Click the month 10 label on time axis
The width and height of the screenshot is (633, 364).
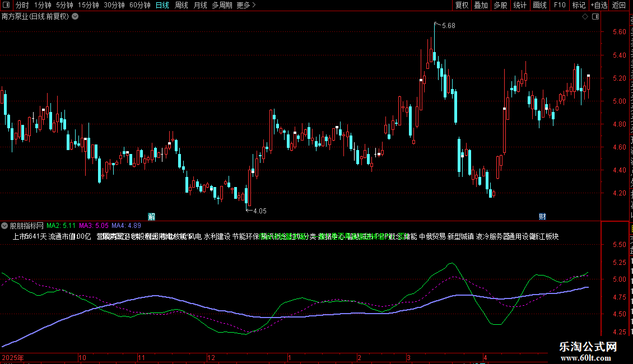pyautogui.click(x=82, y=357)
